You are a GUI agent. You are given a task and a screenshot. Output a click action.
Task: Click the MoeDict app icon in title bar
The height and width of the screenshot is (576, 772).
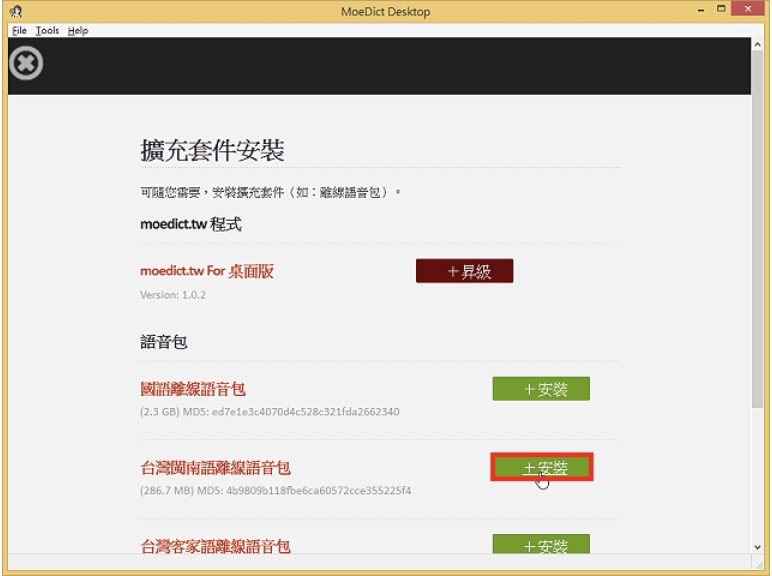point(16,11)
